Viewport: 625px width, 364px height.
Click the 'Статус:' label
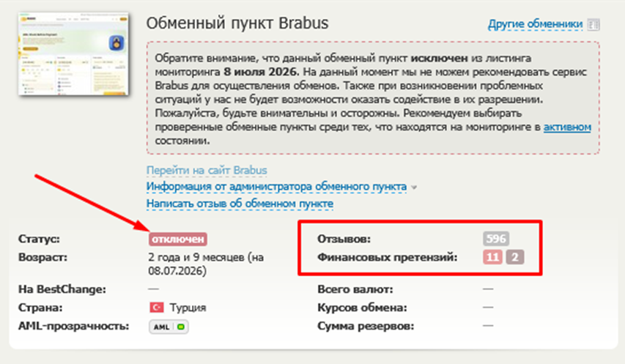click(39, 239)
